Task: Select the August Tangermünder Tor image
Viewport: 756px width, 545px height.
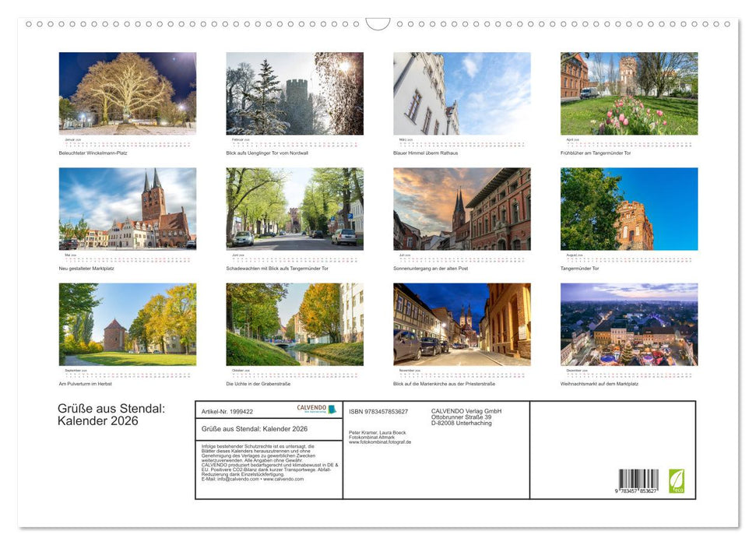Action: (629, 210)
